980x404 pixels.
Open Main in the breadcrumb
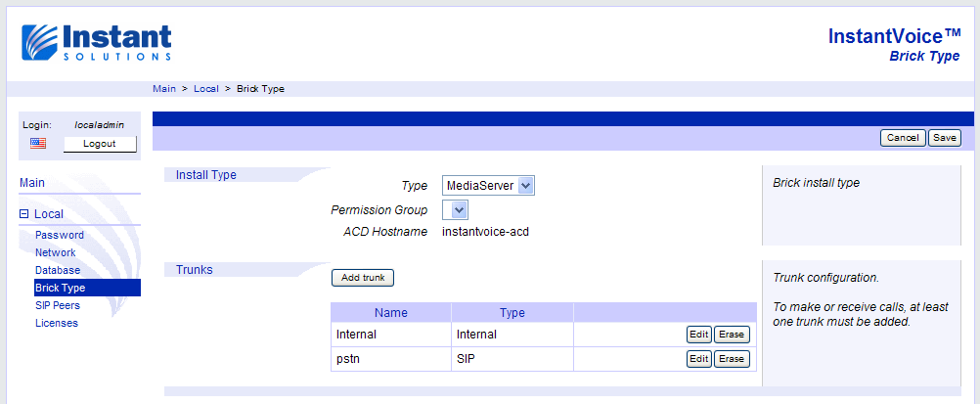coord(164,89)
